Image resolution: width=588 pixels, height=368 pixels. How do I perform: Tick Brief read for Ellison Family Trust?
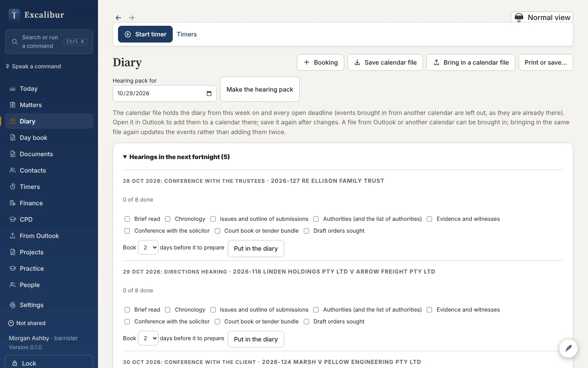[x=127, y=219]
